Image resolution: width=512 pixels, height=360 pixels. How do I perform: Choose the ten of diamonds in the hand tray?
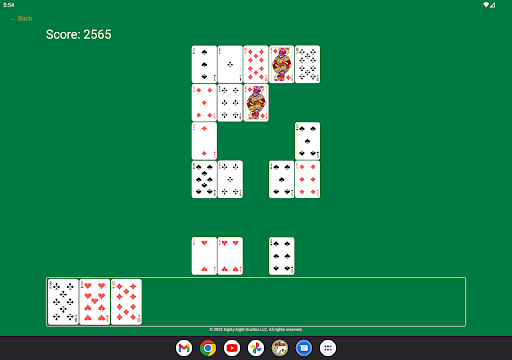(x=126, y=302)
